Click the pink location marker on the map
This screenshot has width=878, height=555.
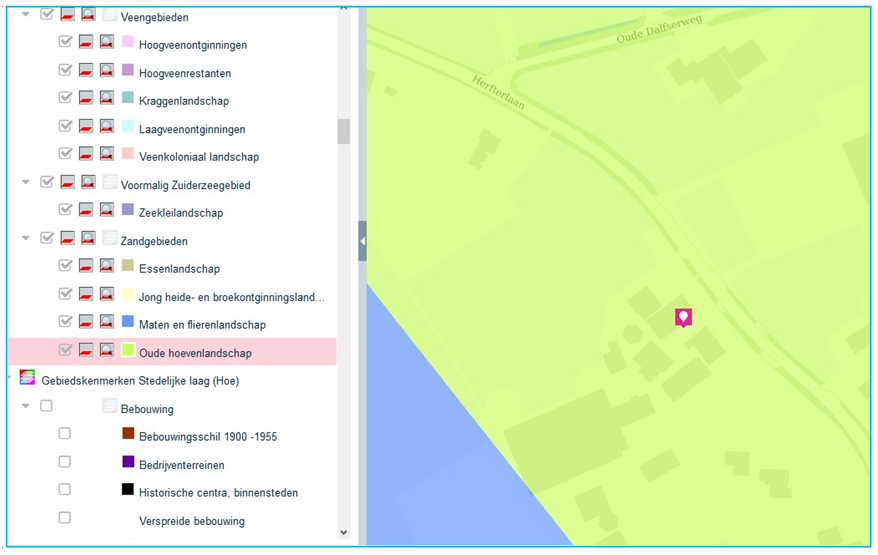tap(683, 317)
